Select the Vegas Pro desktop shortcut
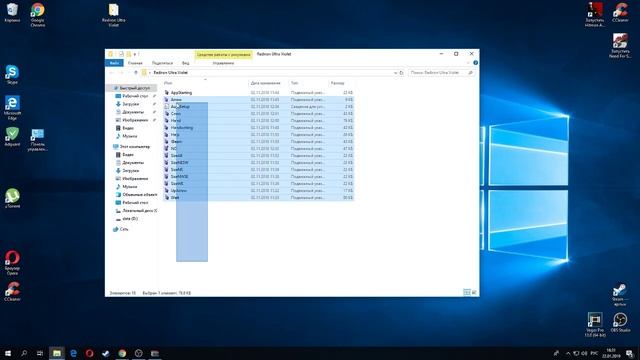 click(595, 324)
